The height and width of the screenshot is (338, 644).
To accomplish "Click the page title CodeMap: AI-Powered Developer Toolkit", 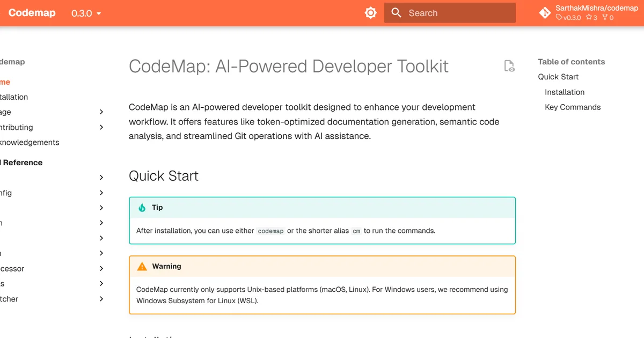I will [289, 67].
